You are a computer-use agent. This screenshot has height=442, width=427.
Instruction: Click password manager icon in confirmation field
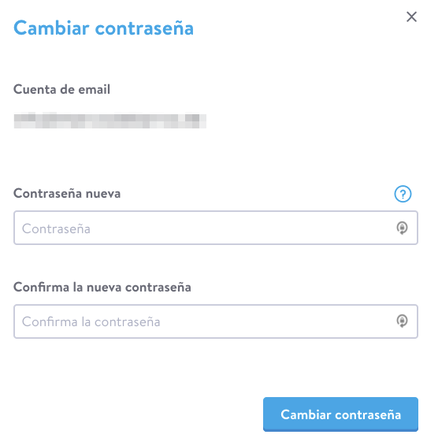coord(402,321)
